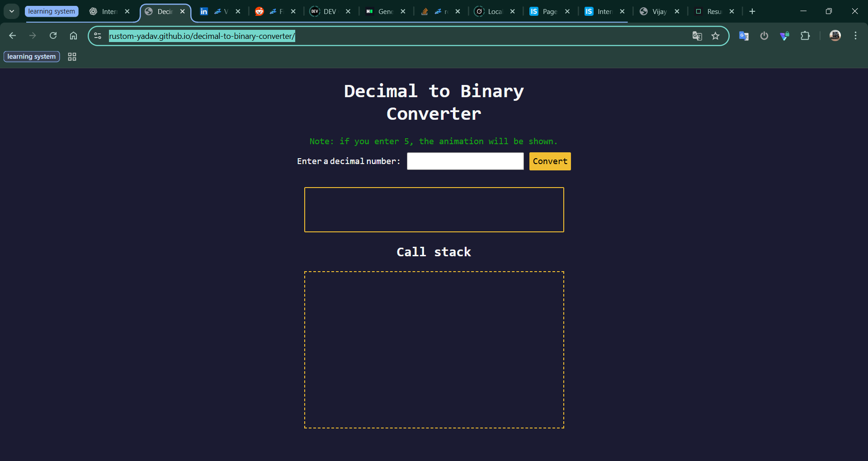This screenshot has width=868, height=461.
Task: Open the Extensions puzzle menu
Action: [805, 36]
